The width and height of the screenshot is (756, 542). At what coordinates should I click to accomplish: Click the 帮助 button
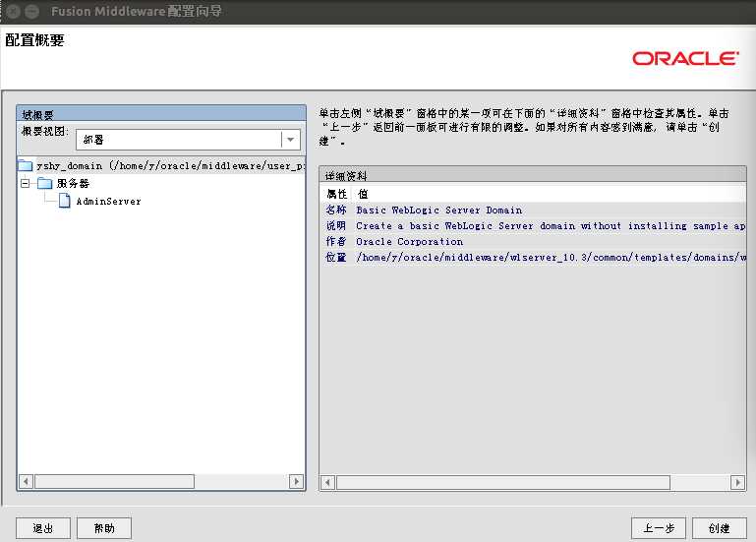click(x=104, y=528)
